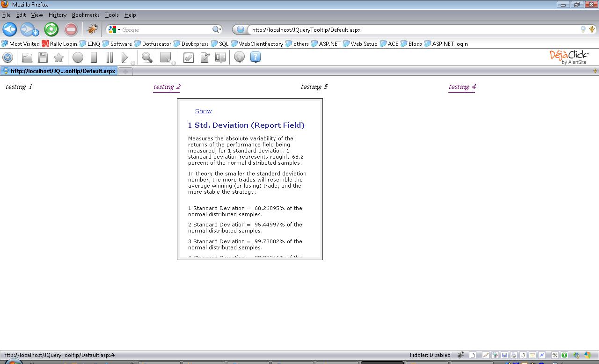Click the DejaClick record circle button
Image resolution: width=599 pixels, height=364 pixels.
78,58
